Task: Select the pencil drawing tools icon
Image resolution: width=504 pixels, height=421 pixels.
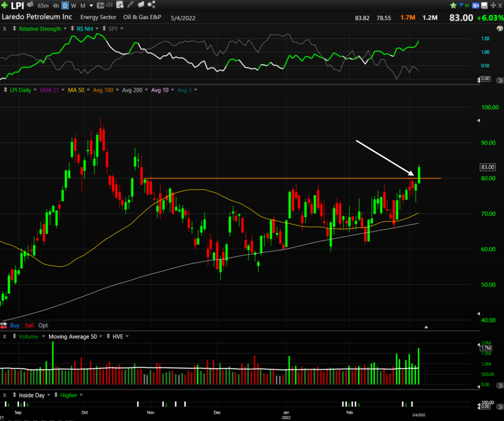Action: (130, 5)
